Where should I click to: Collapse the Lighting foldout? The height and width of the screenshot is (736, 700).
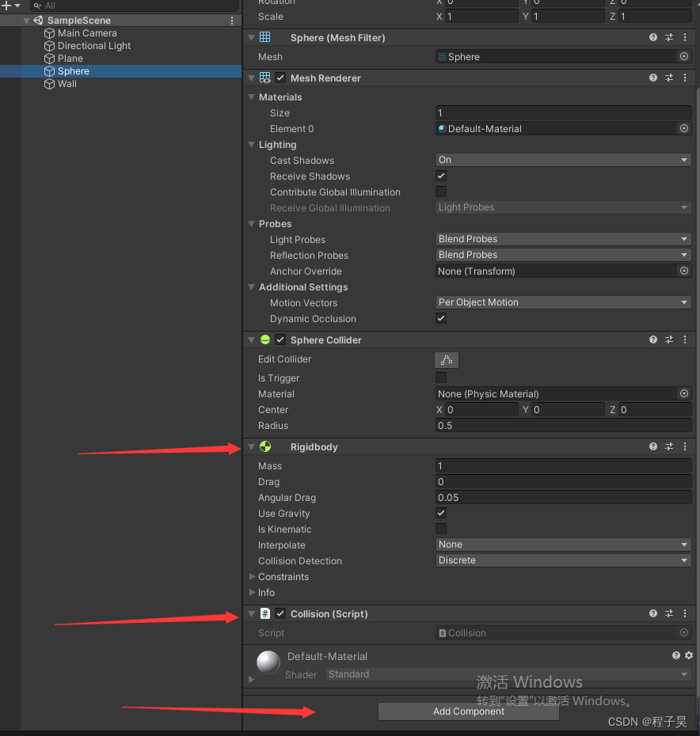pyautogui.click(x=252, y=145)
